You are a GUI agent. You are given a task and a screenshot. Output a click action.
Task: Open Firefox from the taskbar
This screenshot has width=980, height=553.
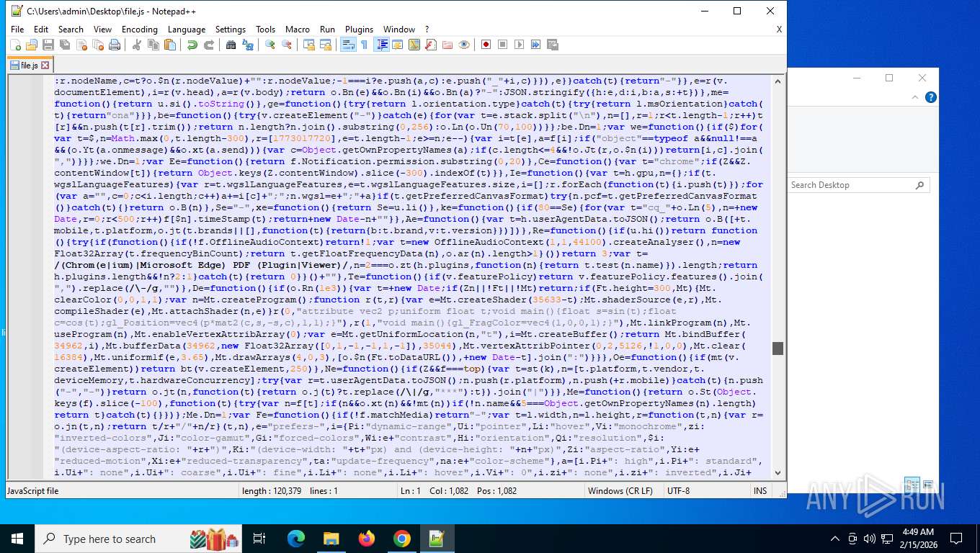pos(367,539)
